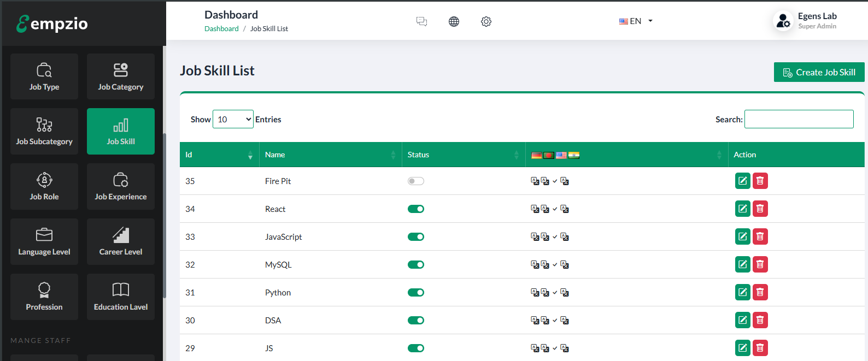Open Job Category in the sidebar
The image size is (868, 361).
click(x=120, y=76)
